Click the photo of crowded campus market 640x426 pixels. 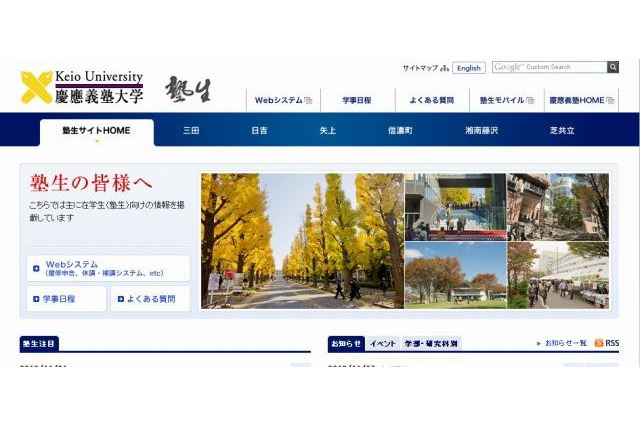click(x=558, y=275)
